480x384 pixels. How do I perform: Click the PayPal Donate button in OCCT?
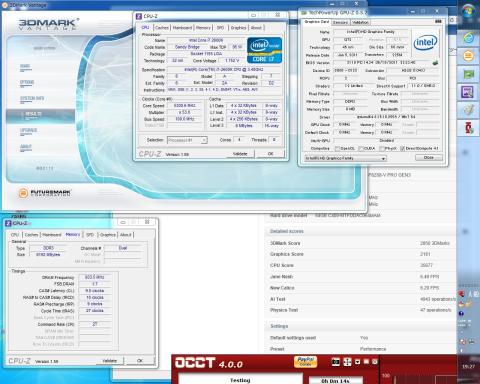point(305,362)
